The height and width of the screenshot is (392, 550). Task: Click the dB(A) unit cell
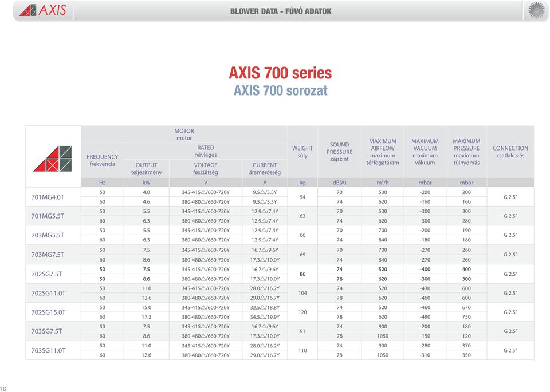pyautogui.click(x=340, y=183)
